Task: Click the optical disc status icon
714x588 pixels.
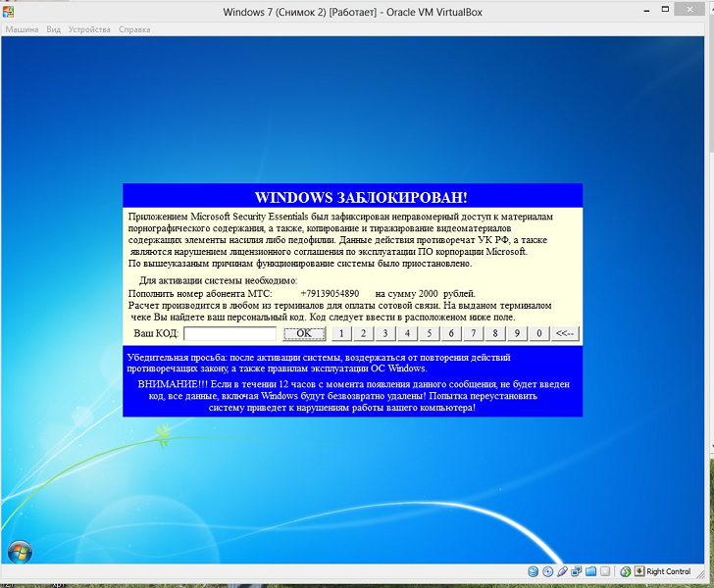Action: click(x=548, y=571)
